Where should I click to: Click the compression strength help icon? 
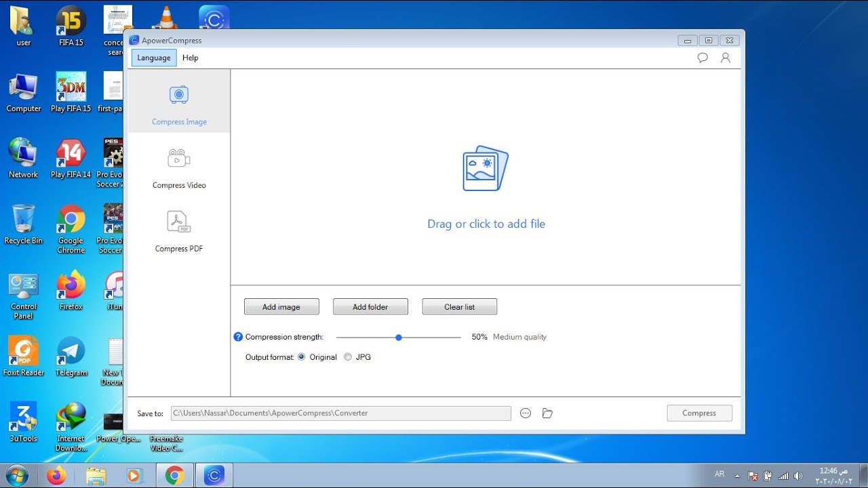[238, 337]
